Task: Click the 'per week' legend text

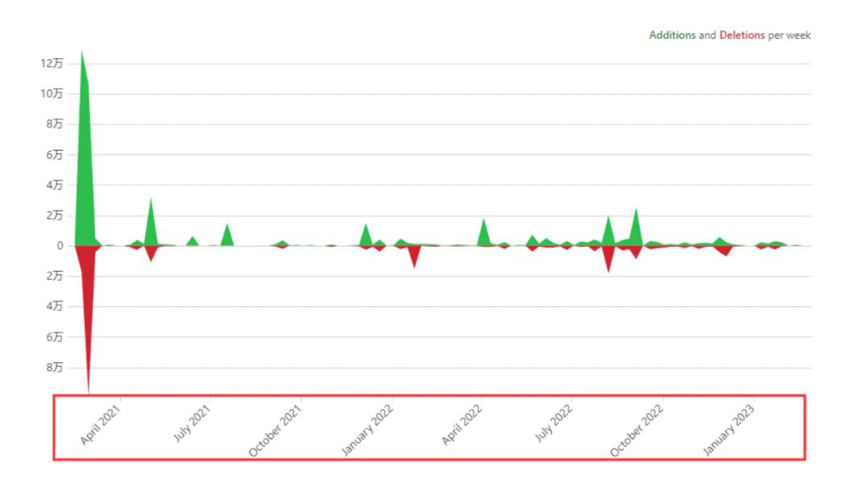Action: pos(790,35)
